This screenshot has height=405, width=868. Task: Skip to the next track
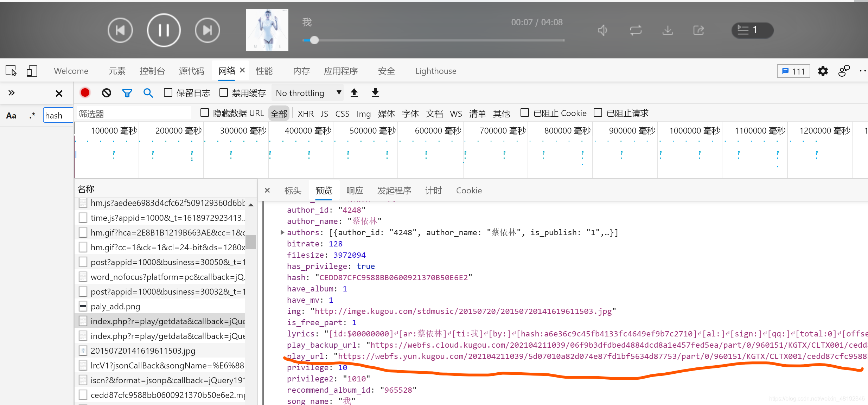[x=208, y=30]
